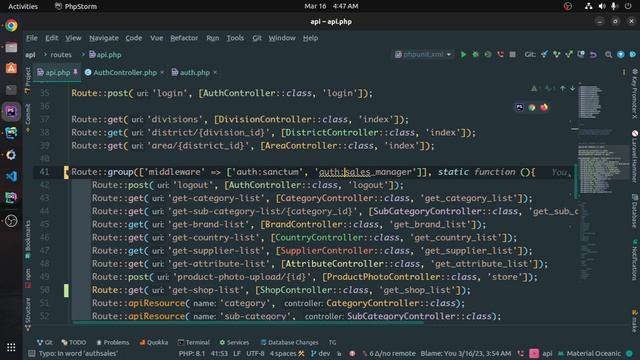
Task: Go to previous highlighted error up arrow
Action: click(563, 88)
